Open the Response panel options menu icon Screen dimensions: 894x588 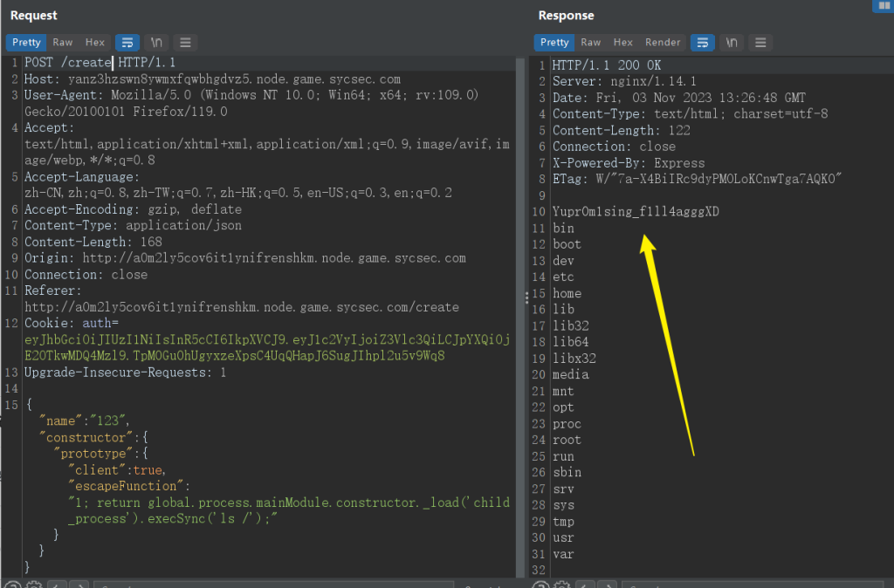tap(760, 42)
